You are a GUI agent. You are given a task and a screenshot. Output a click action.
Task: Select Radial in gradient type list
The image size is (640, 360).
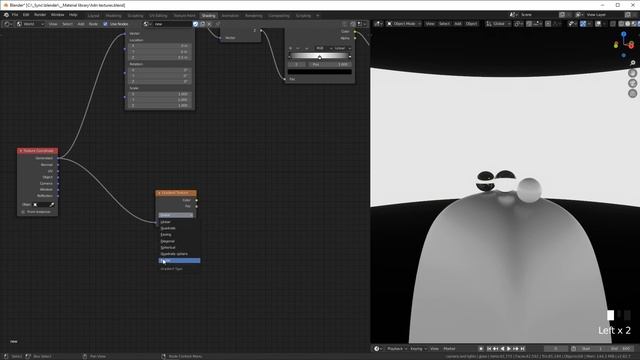tap(179, 260)
